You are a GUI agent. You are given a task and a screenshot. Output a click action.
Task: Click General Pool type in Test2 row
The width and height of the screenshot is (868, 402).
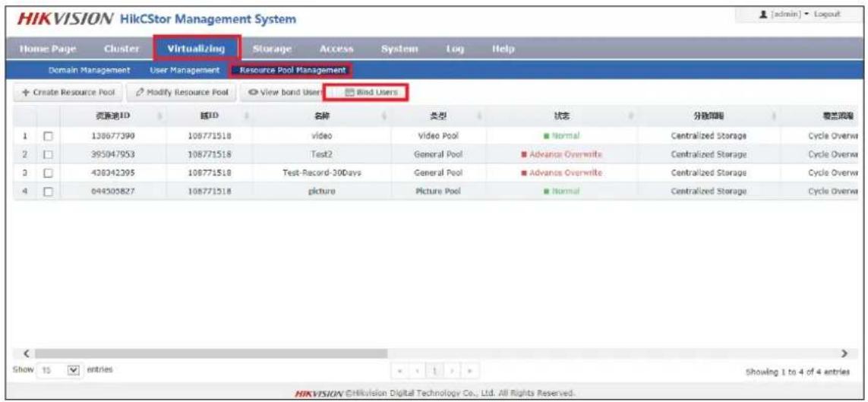pos(438,154)
